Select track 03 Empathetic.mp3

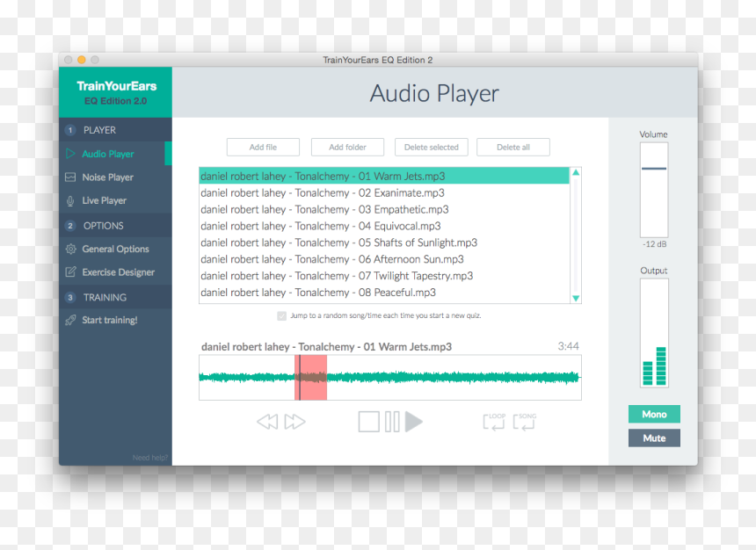click(x=384, y=209)
